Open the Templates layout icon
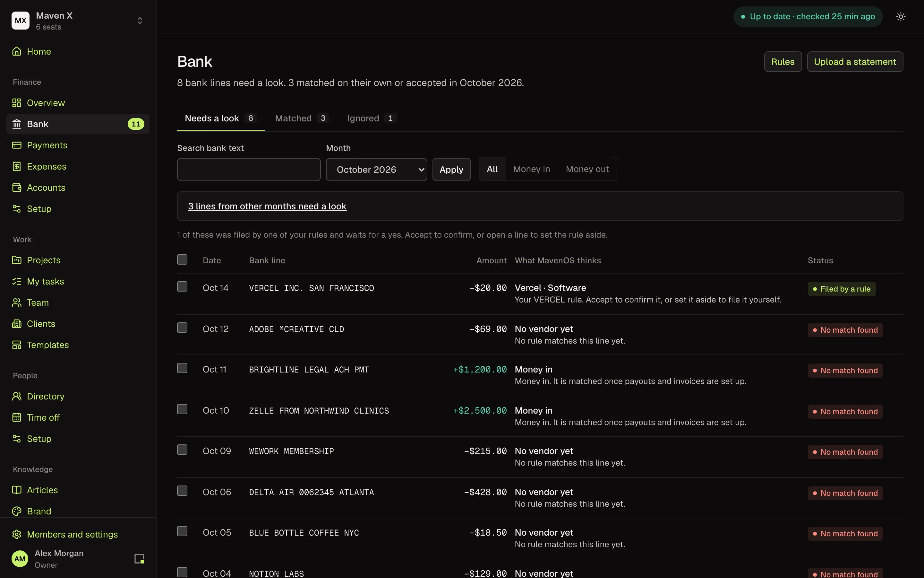 tap(16, 345)
